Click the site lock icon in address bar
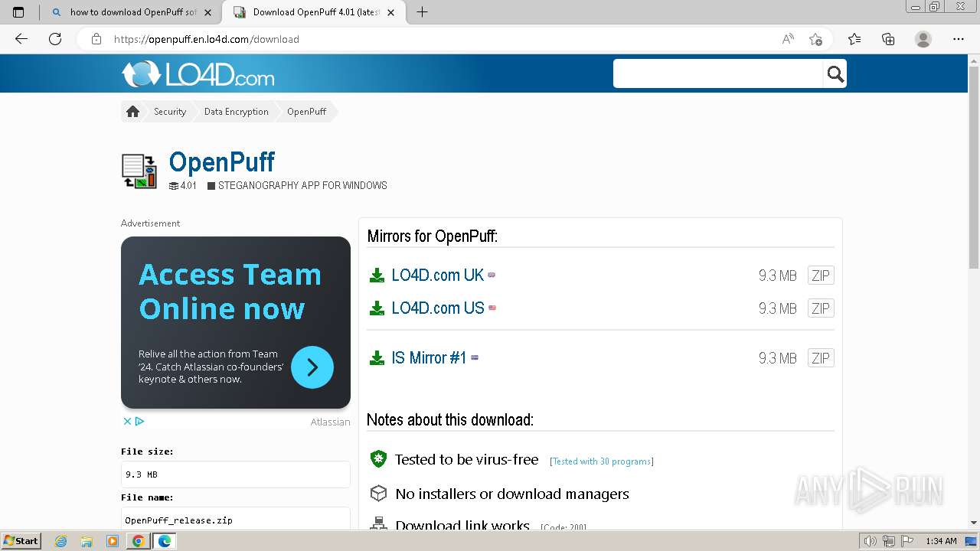 pyautogui.click(x=96, y=39)
